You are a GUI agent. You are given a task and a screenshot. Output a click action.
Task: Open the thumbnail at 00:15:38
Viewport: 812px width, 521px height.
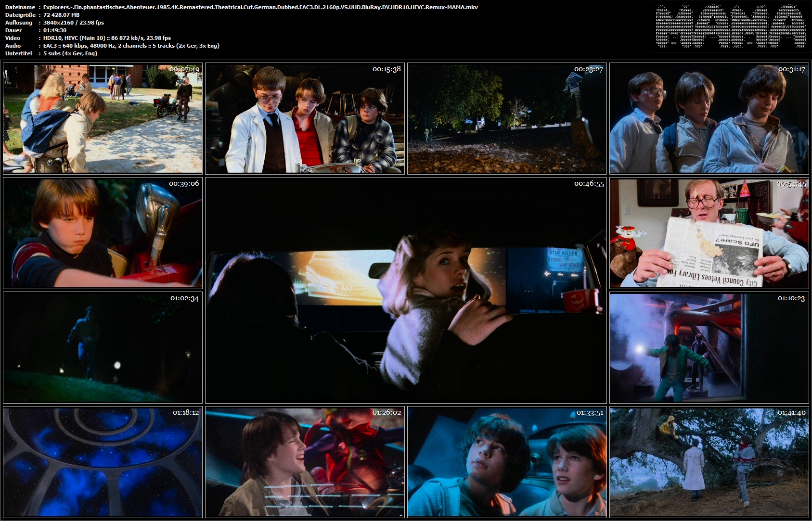tap(305, 118)
